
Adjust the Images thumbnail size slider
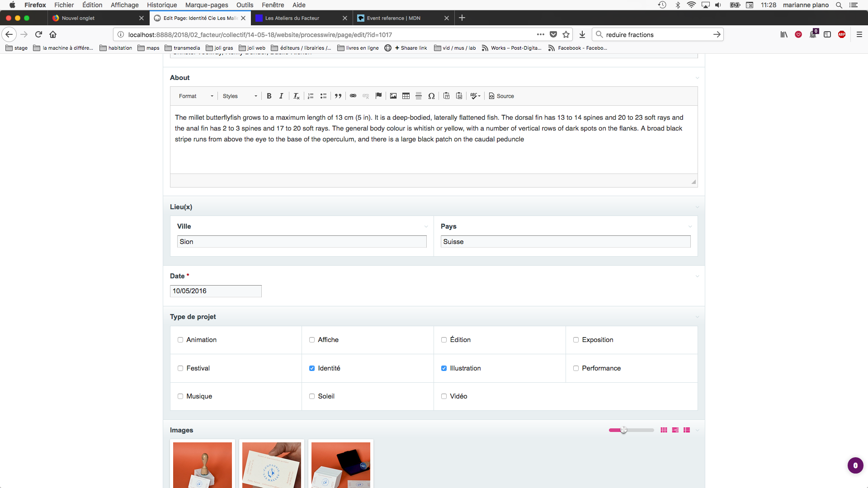coord(624,430)
